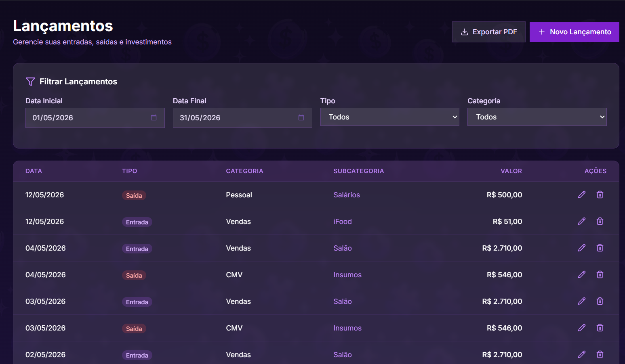Edit the 03/05/2026 Insumos entry
The image size is (625, 364).
tap(582, 328)
